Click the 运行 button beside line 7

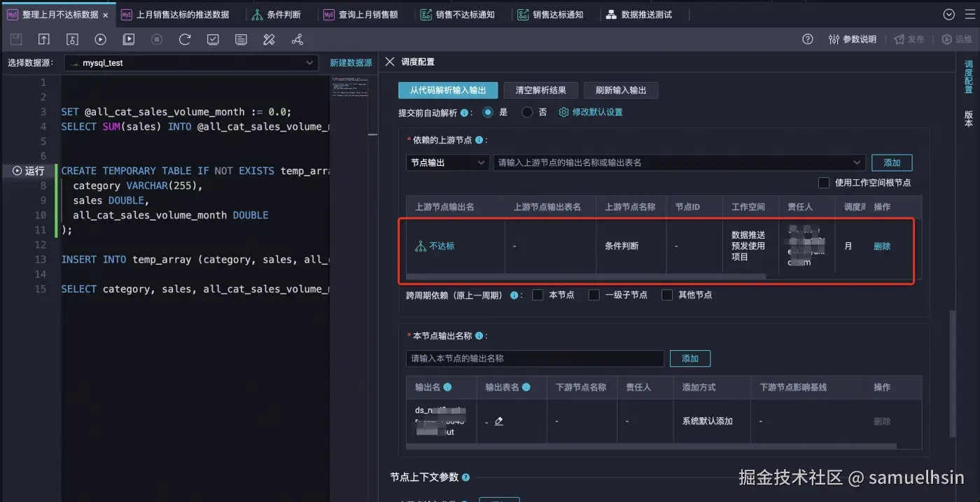pyautogui.click(x=29, y=171)
